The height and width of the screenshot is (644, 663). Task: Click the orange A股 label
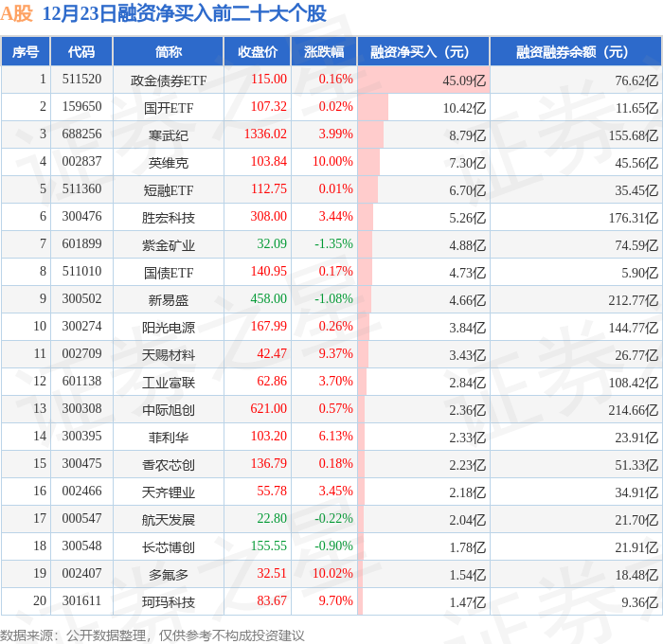(16, 13)
